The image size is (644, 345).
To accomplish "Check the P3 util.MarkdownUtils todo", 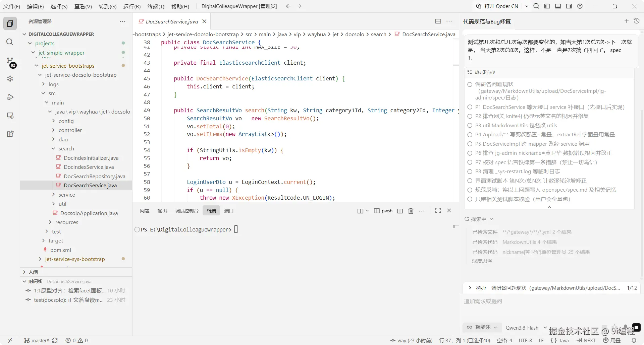I will pos(470,126).
